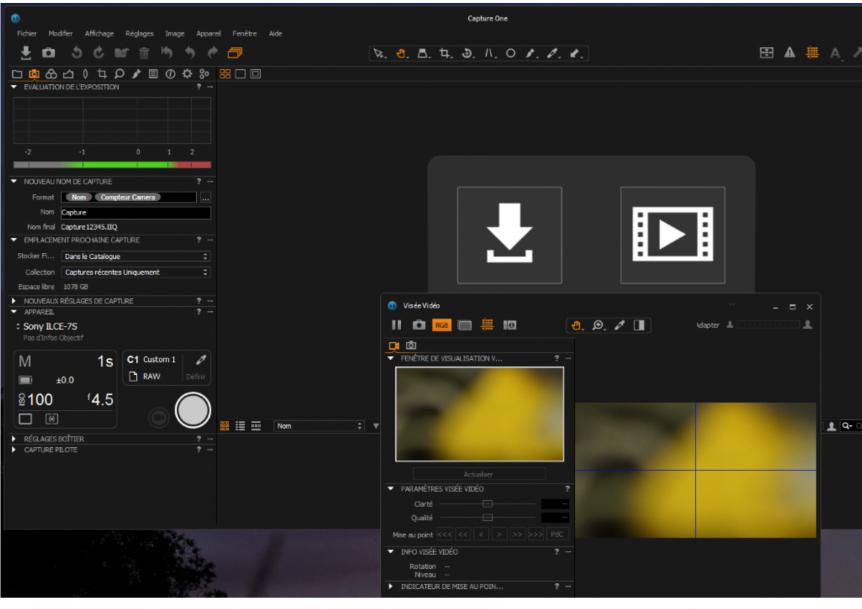Expand Capture pilote panel
Image resolution: width=862 pixels, height=609 pixels.
point(14,450)
